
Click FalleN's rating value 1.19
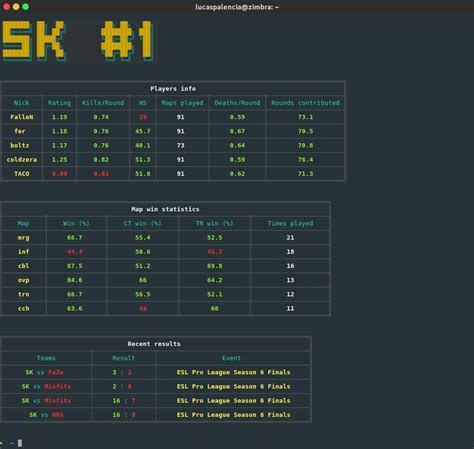pos(59,117)
